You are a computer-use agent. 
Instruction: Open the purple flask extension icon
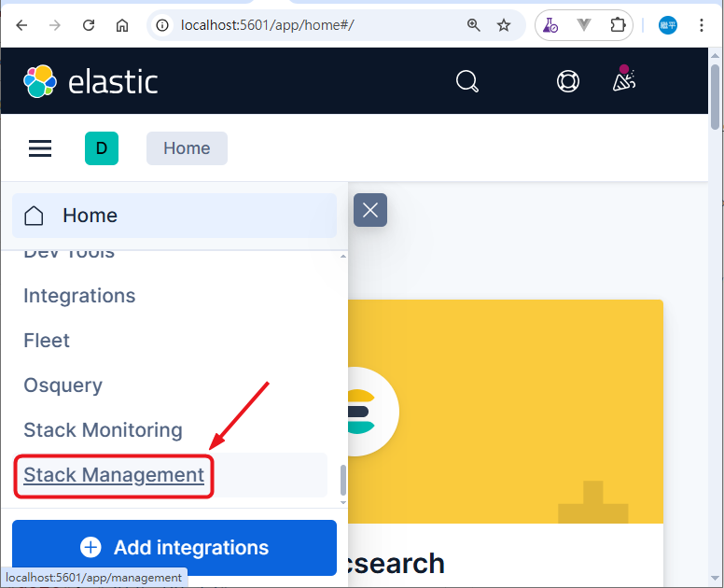pyautogui.click(x=550, y=25)
